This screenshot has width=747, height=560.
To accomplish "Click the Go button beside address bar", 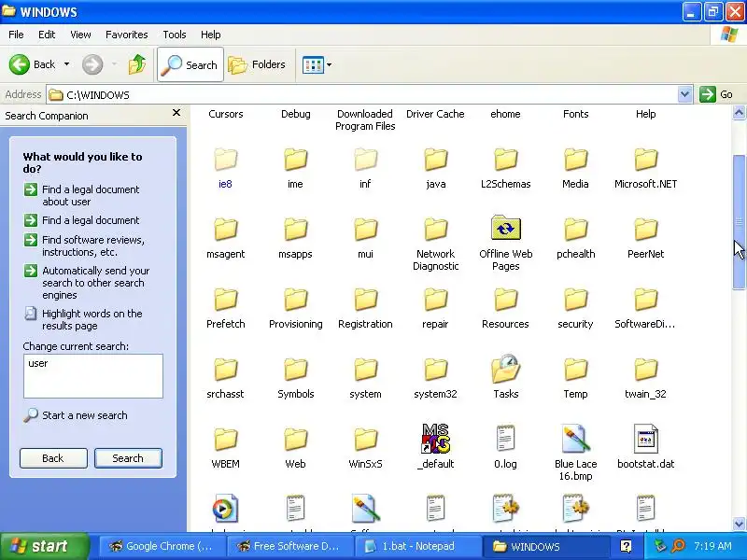I will tap(716, 94).
